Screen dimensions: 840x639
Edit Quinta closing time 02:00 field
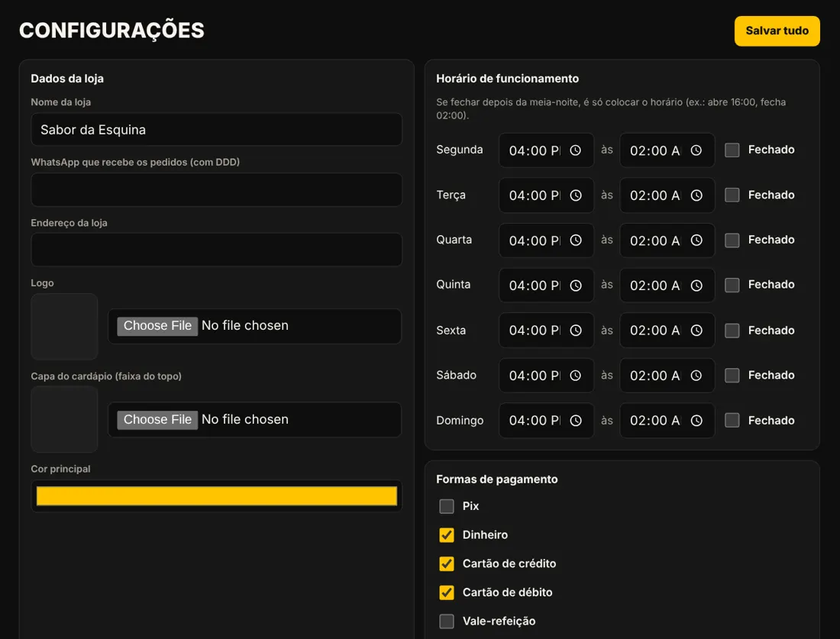(x=667, y=286)
